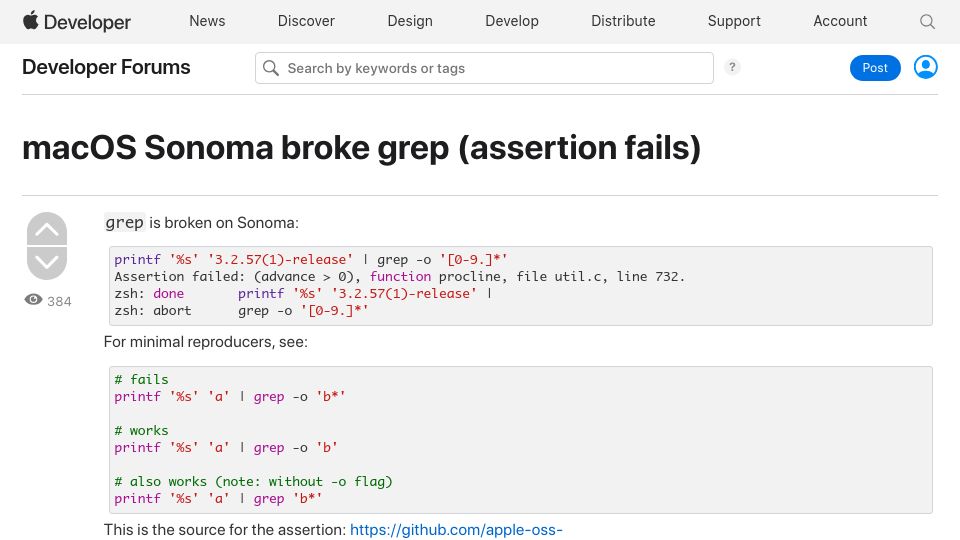This screenshot has width=960, height=540.
Task: Click the '# works' comment line
Action: tap(141, 431)
